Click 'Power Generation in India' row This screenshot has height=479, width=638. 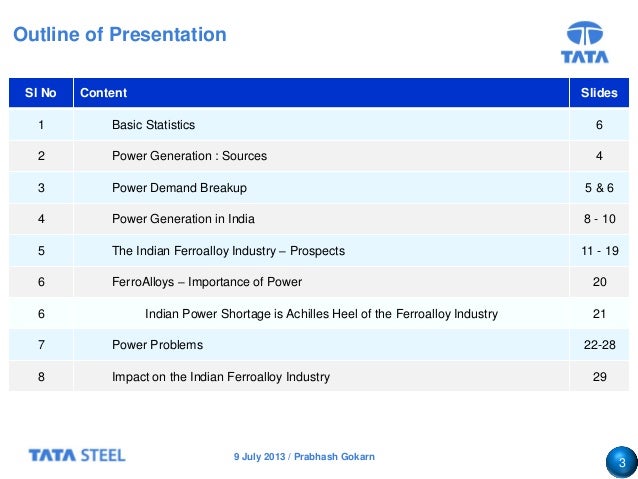[183, 219]
